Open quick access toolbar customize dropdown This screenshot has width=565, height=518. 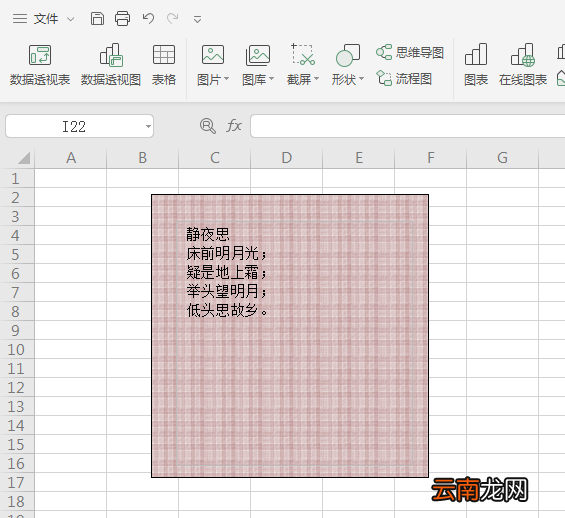tap(197, 19)
